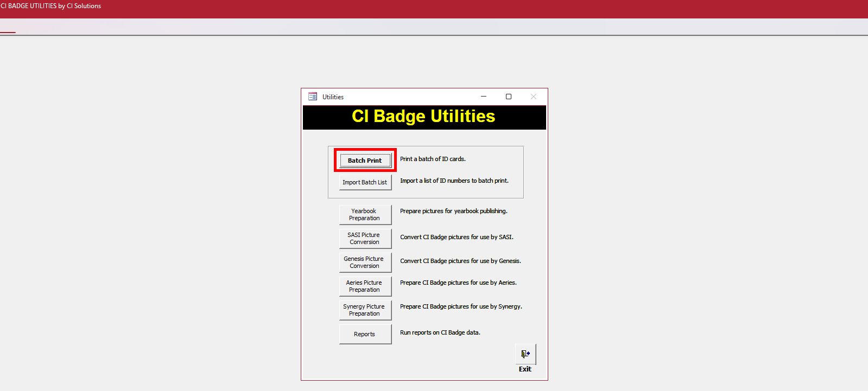Select Aeries Picture Preparation
The height and width of the screenshot is (391, 868).
coord(365,286)
